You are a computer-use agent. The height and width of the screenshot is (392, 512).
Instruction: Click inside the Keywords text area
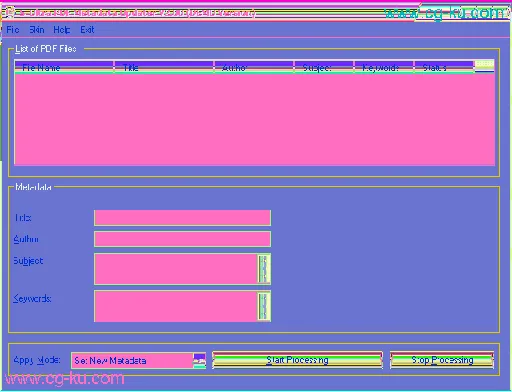tap(176, 306)
